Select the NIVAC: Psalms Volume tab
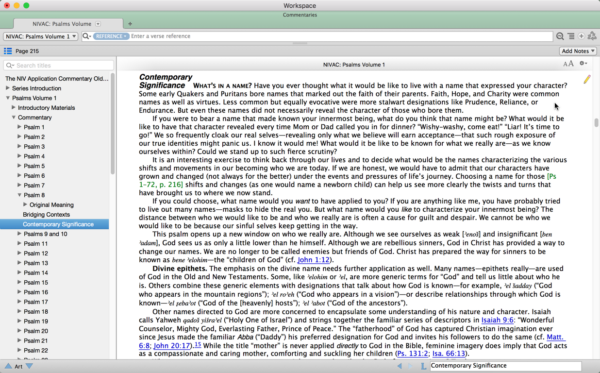The width and height of the screenshot is (600, 373). pyautogui.click(x=62, y=24)
